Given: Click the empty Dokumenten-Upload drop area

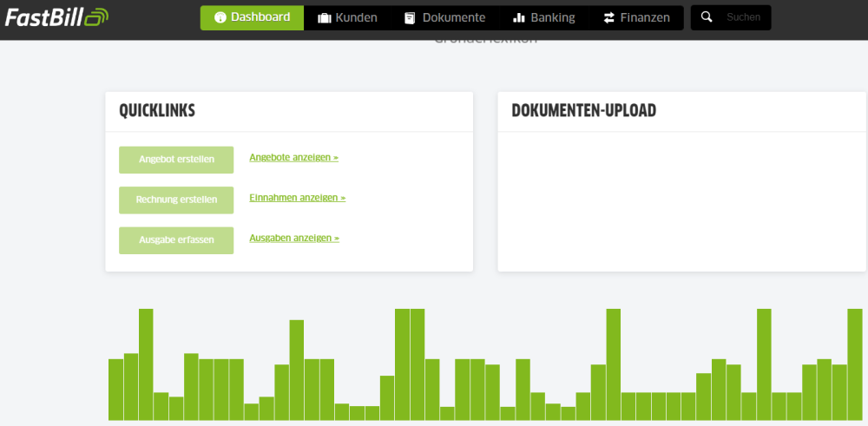Looking at the screenshot, I should (x=681, y=201).
